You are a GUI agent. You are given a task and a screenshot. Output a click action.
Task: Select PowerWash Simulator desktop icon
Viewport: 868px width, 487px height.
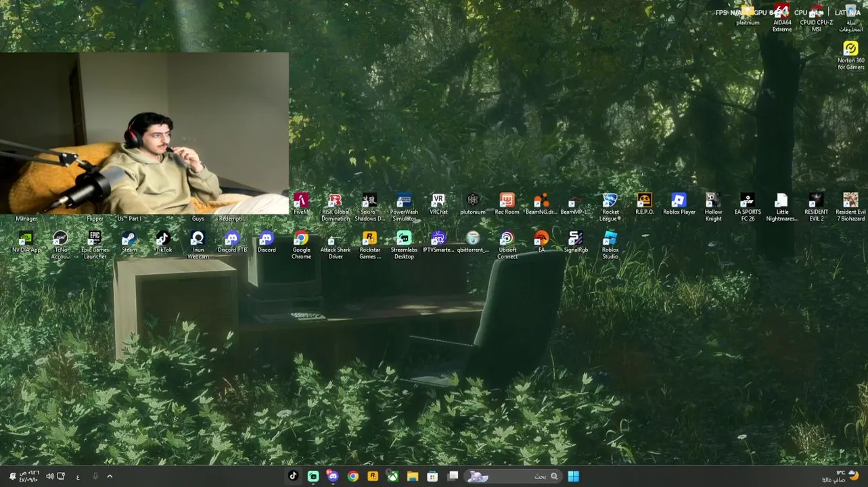click(404, 200)
